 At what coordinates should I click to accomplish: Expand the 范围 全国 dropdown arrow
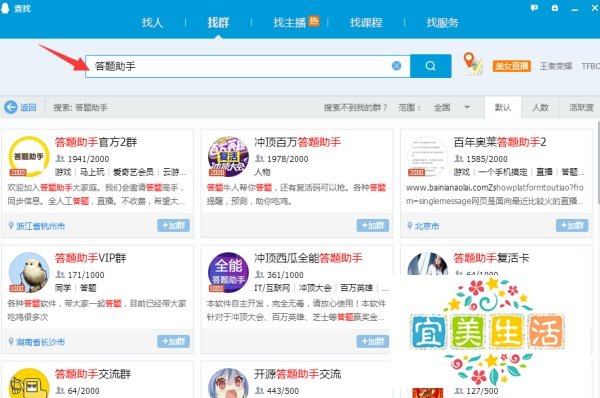[467, 107]
